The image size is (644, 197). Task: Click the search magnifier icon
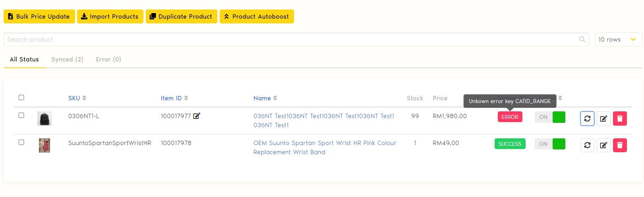582,39
